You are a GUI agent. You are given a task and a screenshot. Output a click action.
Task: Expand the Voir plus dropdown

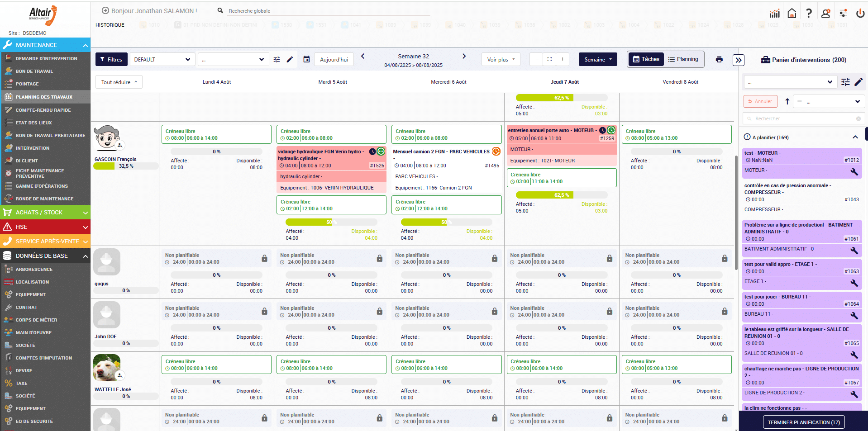(501, 59)
